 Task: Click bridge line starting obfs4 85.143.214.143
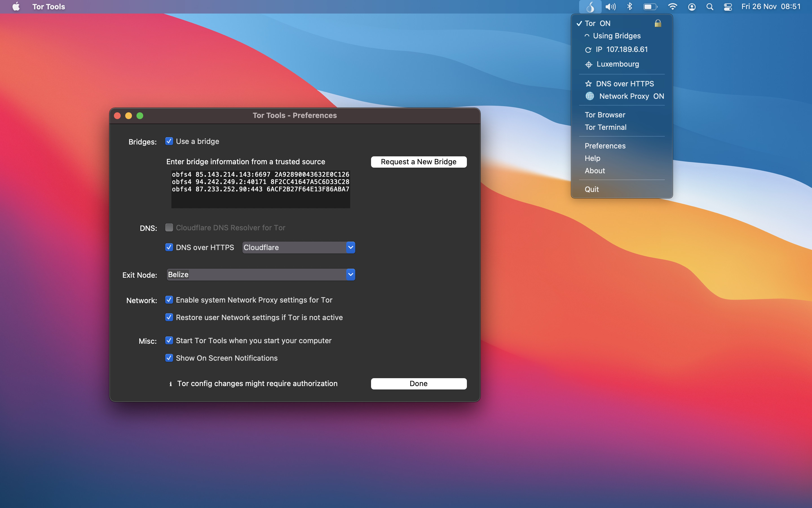click(x=261, y=174)
